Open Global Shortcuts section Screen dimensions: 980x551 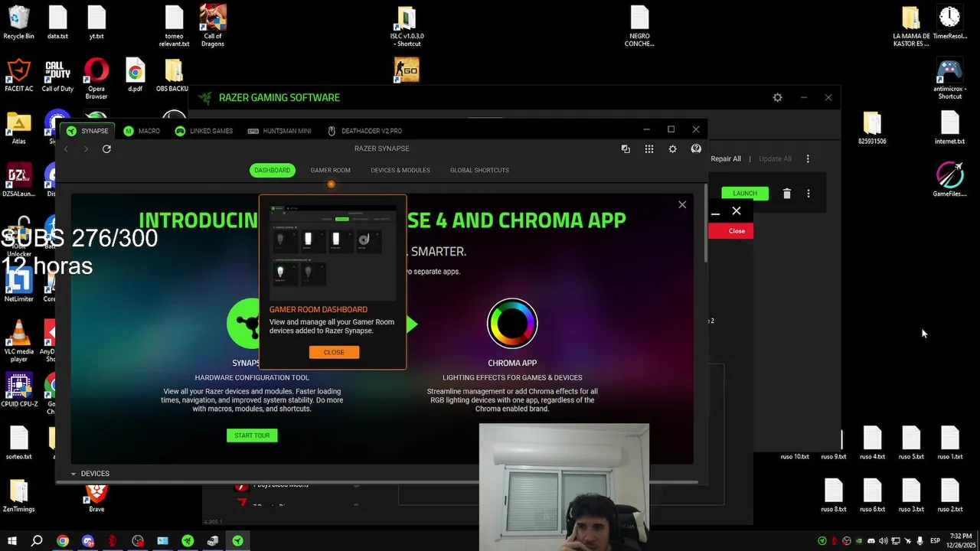coord(479,170)
